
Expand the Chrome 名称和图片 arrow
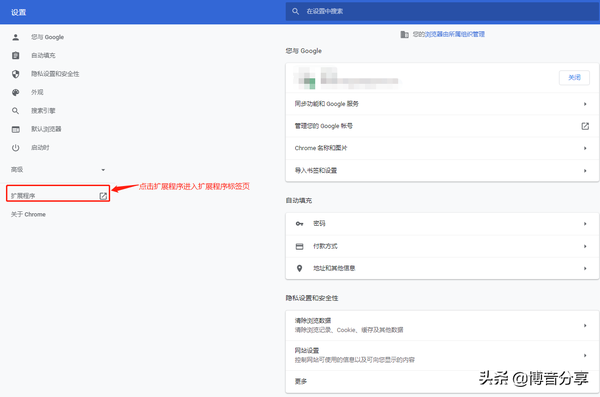(585, 148)
